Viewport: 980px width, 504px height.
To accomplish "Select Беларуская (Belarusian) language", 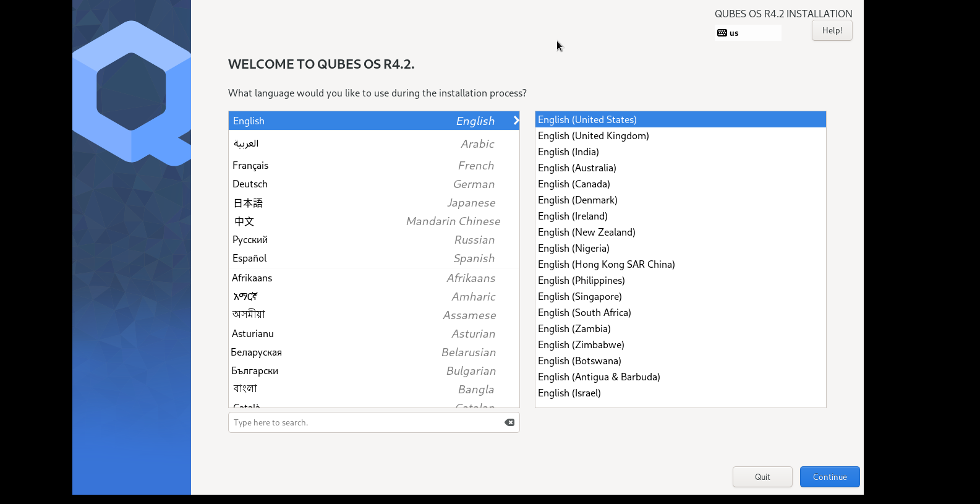I will pyautogui.click(x=374, y=352).
